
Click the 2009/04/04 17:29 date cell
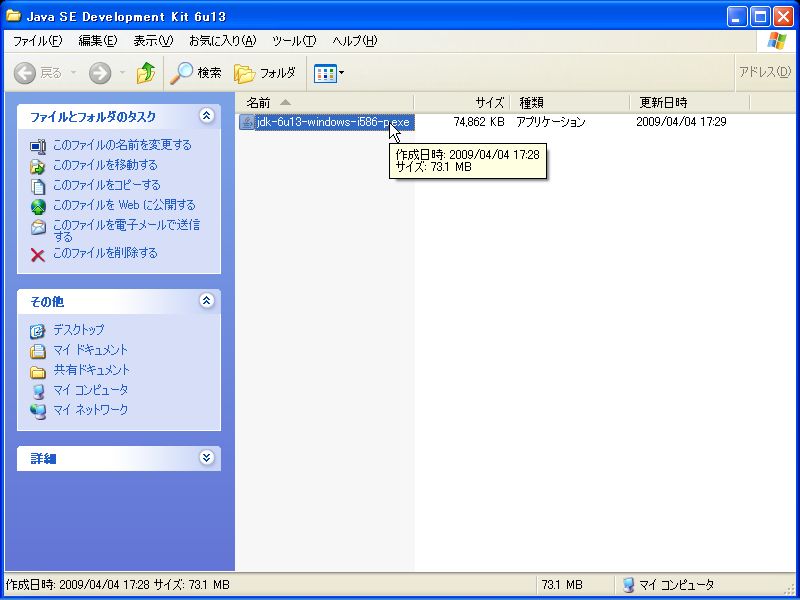(x=681, y=122)
